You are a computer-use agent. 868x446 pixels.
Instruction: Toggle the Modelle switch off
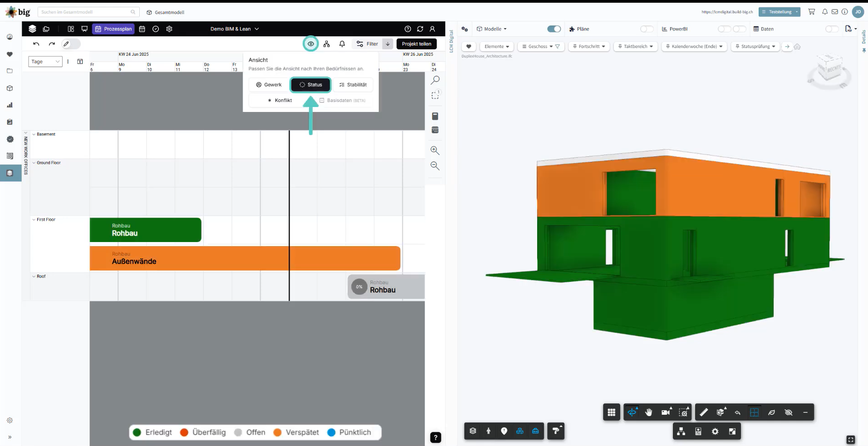554,29
